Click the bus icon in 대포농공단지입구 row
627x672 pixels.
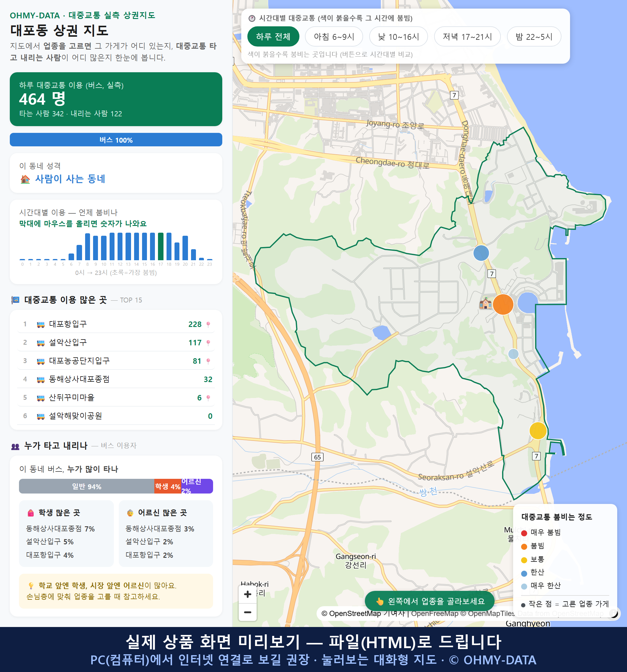point(40,361)
